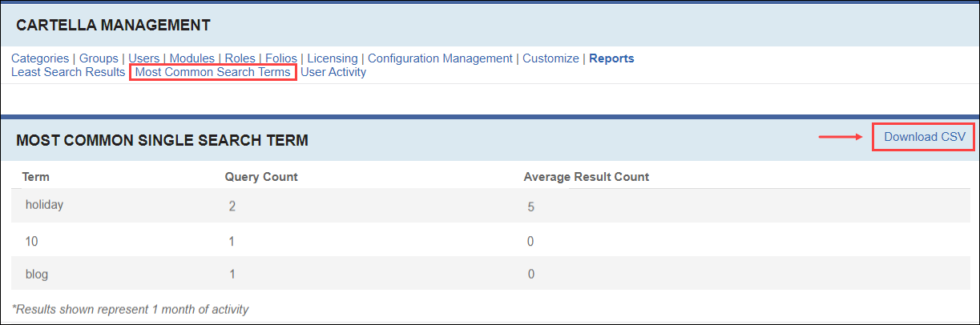Select the 'holiday' term cell
Viewport: 980px width, 325px height.
[44, 205]
